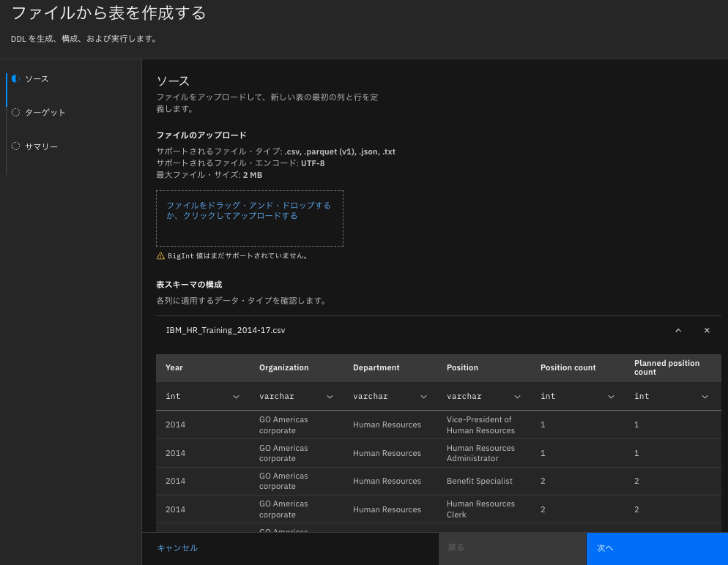
Task: Collapse the IBM_HR_Training_2014-17.csv panel chevron
Action: (x=678, y=330)
